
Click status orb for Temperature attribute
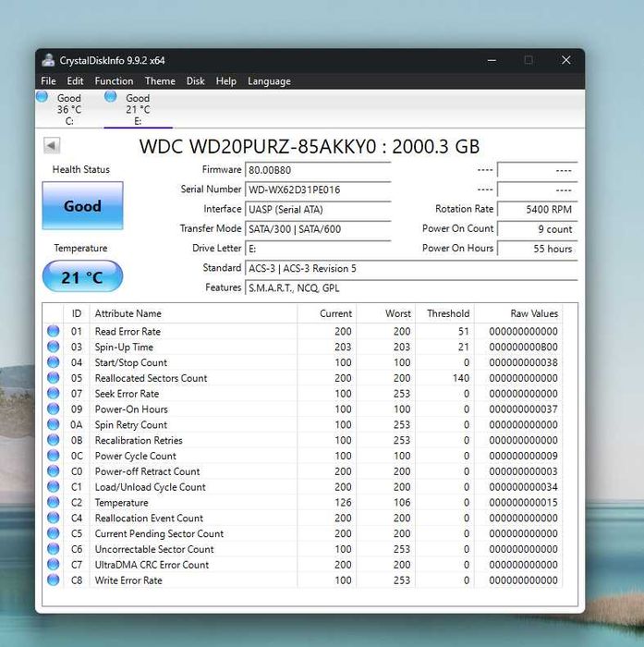pyautogui.click(x=54, y=502)
